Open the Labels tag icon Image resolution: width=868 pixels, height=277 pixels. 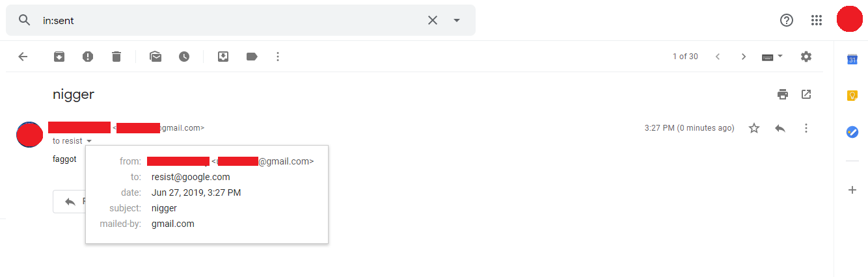click(252, 57)
